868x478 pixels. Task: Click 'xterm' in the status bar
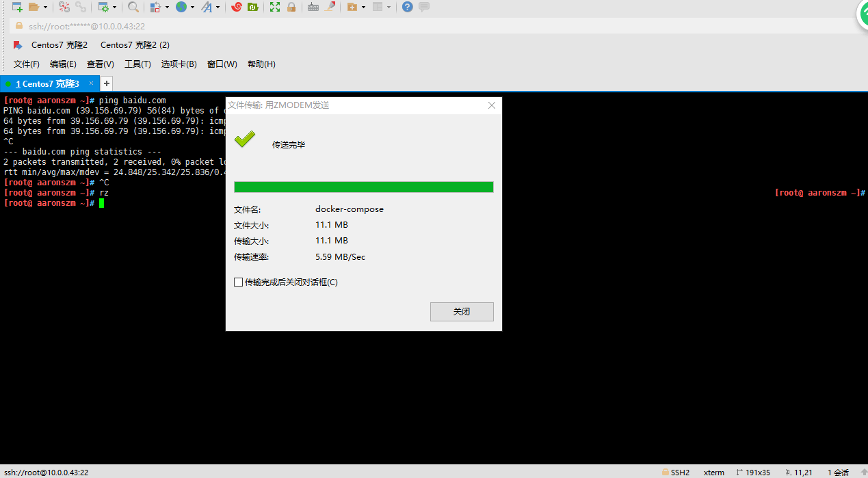pos(714,473)
